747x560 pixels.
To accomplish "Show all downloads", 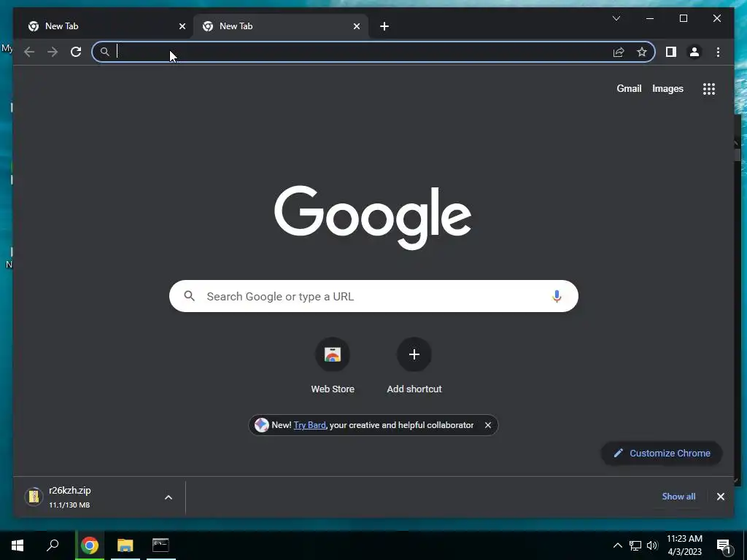I will (x=678, y=496).
